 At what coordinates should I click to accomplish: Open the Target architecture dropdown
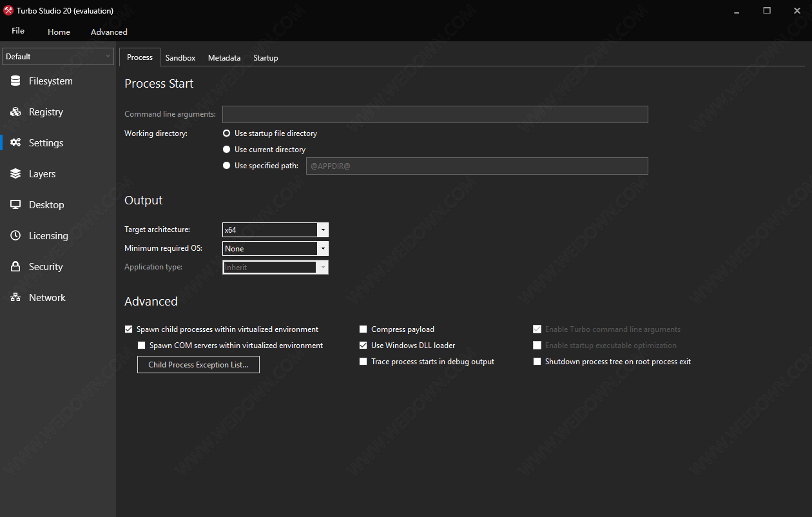click(x=275, y=229)
